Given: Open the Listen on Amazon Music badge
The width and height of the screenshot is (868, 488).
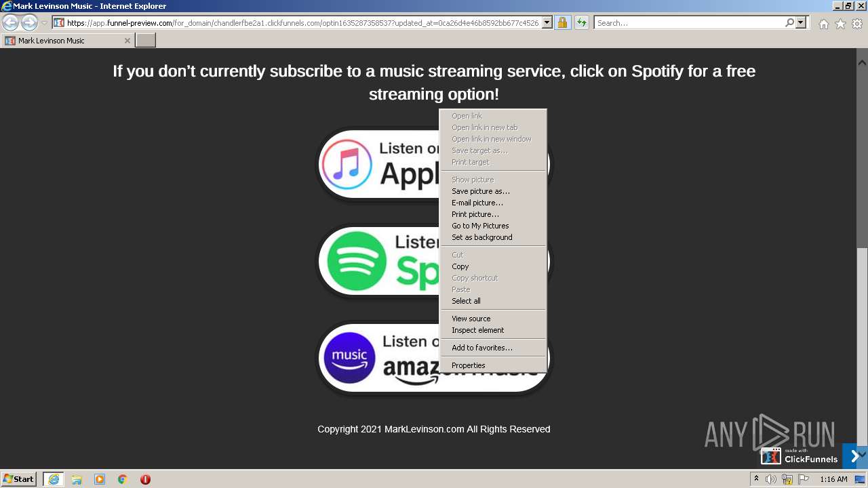Looking at the screenshot, I should tap(434, 358).
